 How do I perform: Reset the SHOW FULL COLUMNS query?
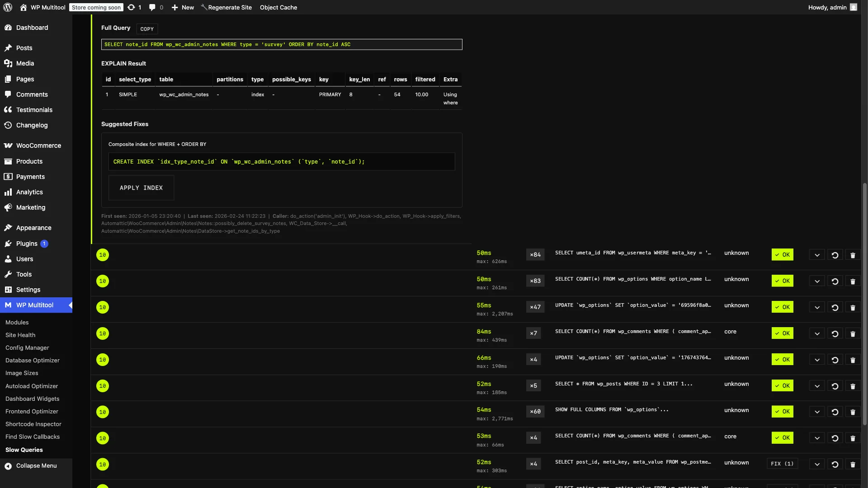835,412
